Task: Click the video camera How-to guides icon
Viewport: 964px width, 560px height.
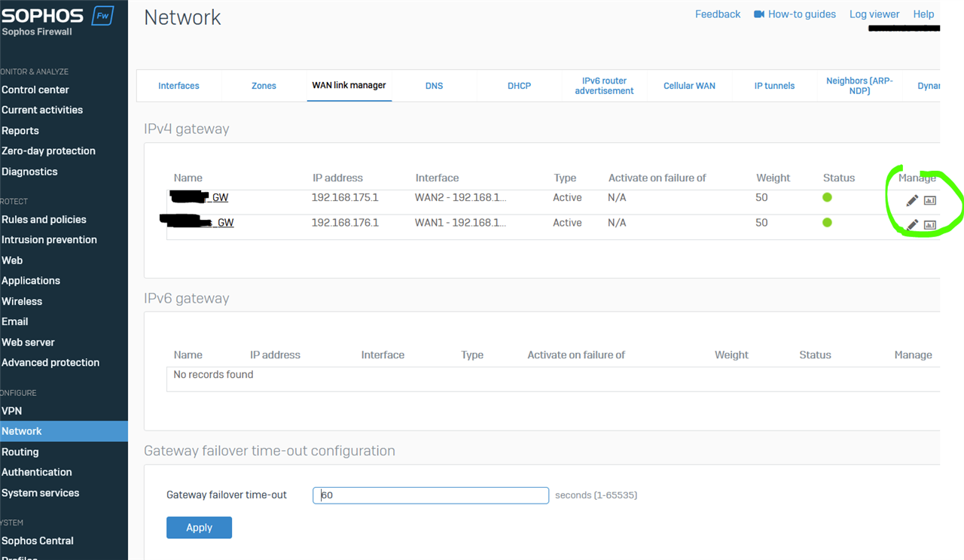Action: pyautogui.click(x=759, y=14)
